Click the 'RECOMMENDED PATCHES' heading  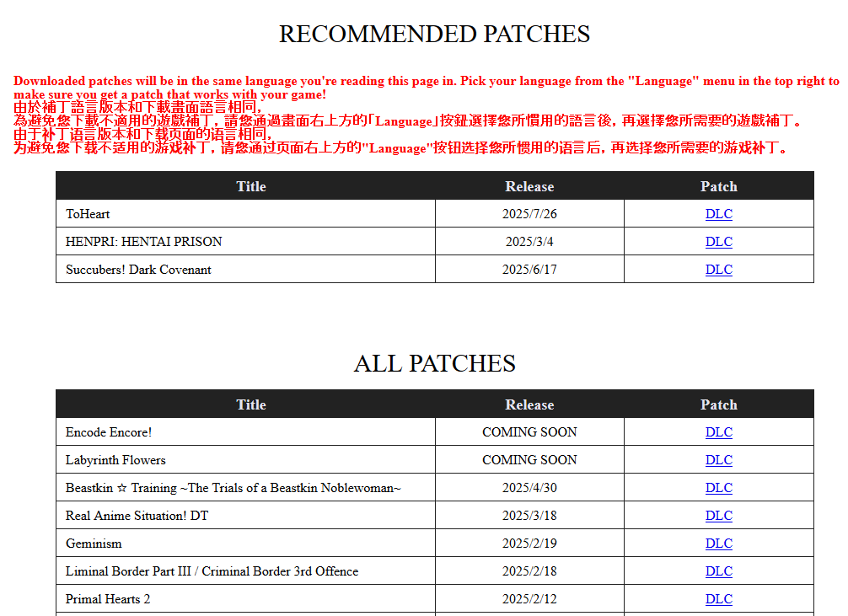coord(434,34)
